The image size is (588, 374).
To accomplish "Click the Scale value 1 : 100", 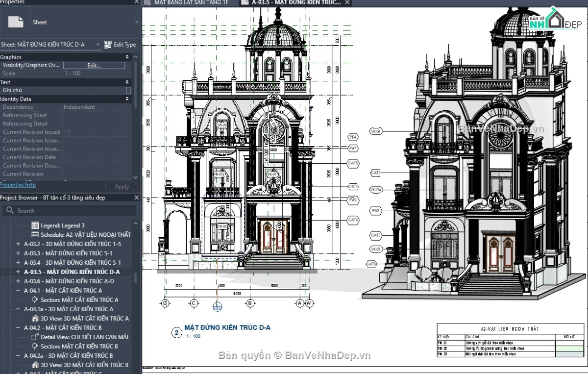I will pos(73,74).
